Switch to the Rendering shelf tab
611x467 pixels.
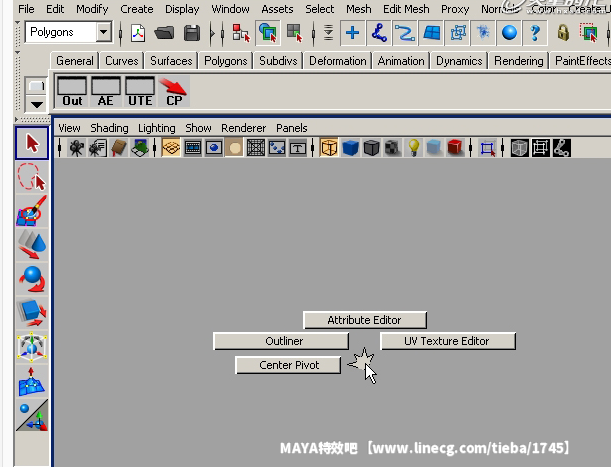click(518, 61)
